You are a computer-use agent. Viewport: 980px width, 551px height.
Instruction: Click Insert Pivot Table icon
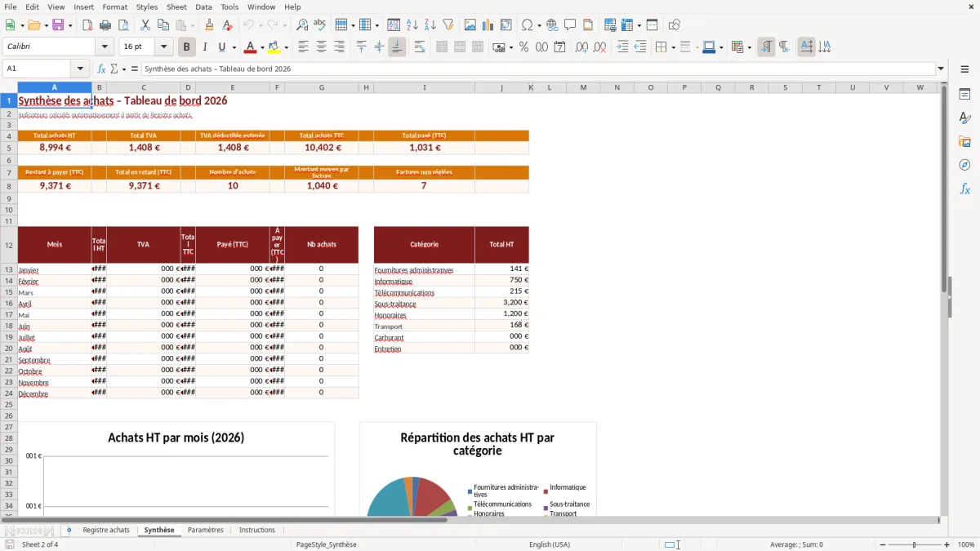[x=506, y=25]
